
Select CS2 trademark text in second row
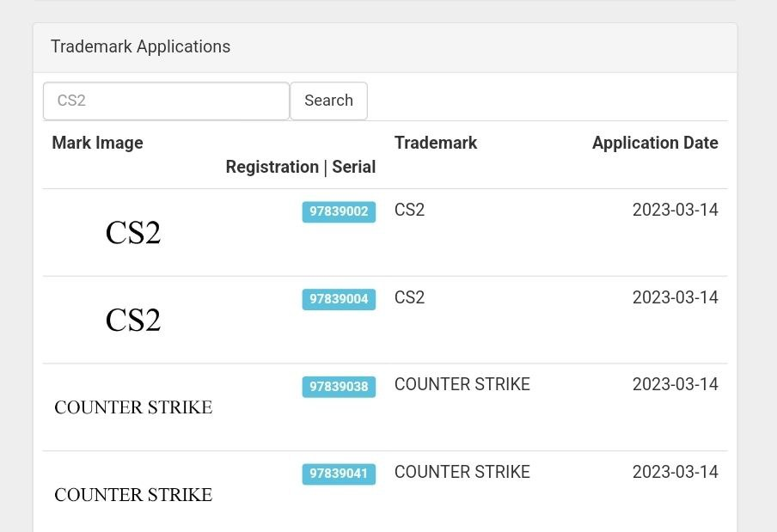(409, 297)
